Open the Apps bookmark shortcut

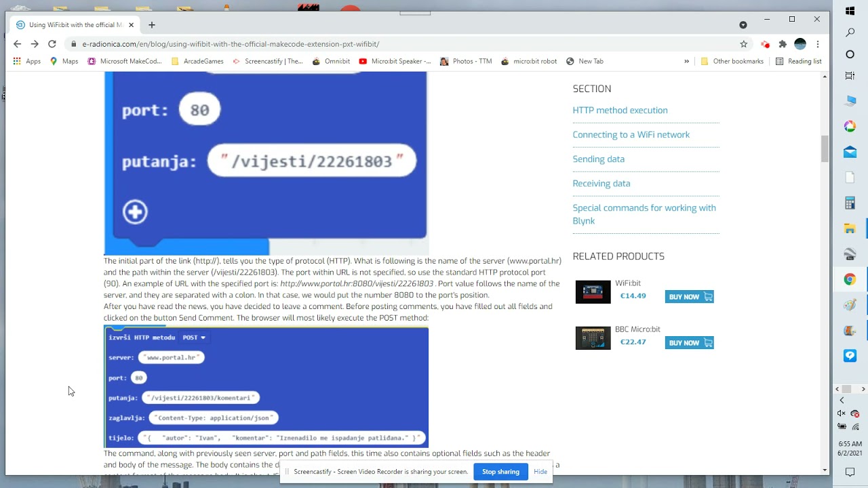point(27,61)
